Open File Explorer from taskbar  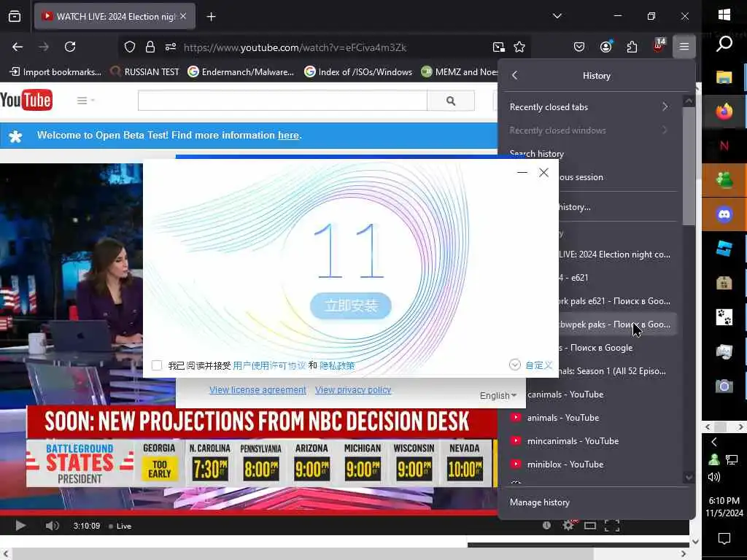[x=724, y=77]
